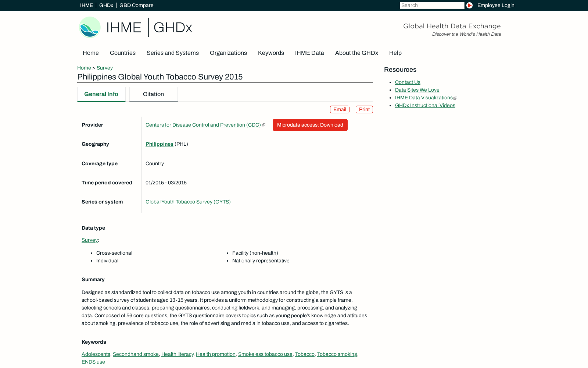Click external link icon beside CDC provider
This screenshot has height=368, width=588.
[263, 125]
